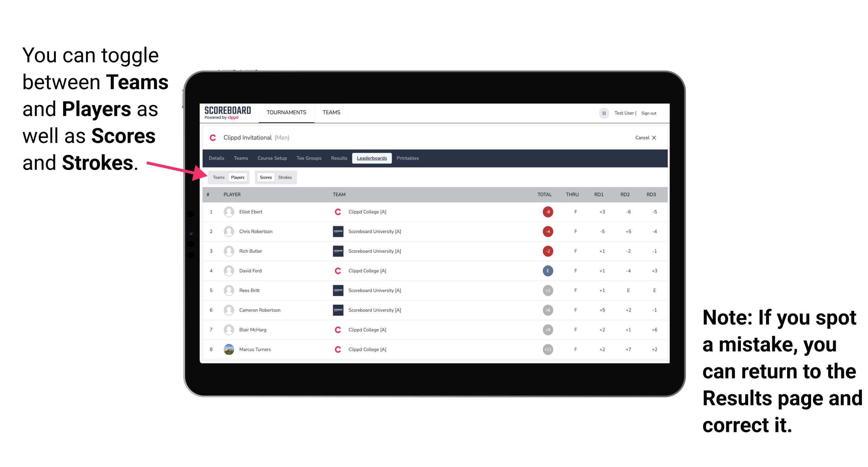The image size is (868, 467).
Task: Click Elliot Ebert's player avatar icon
Action: click(227, 212)
